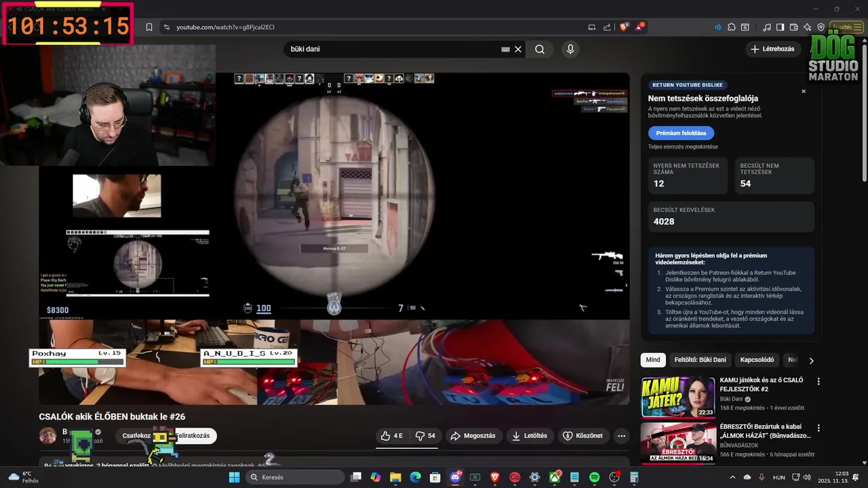Open Calculator from the taskbar
This screenshot has width=868, height=488.
pyautogui.click(x=634, y=477)
